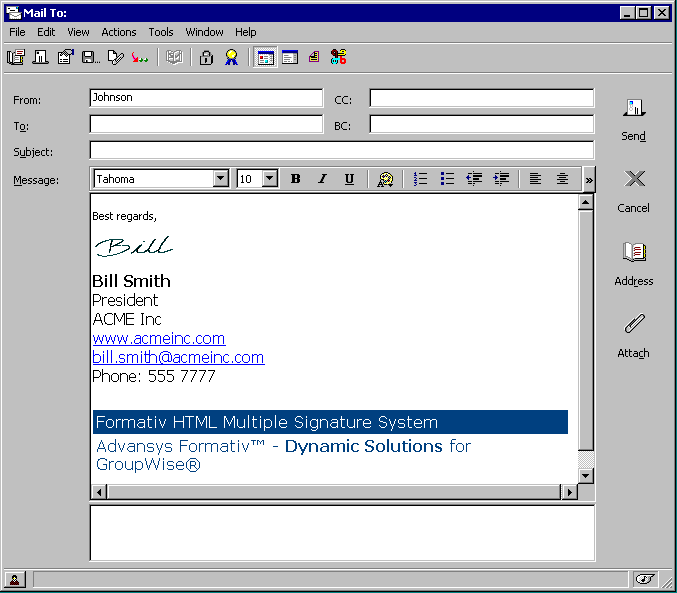This screenshot has height=593, width=677.
Task: Open the Tahoma font dropdown
Action: pyautogui.click(x=221, y=178)
